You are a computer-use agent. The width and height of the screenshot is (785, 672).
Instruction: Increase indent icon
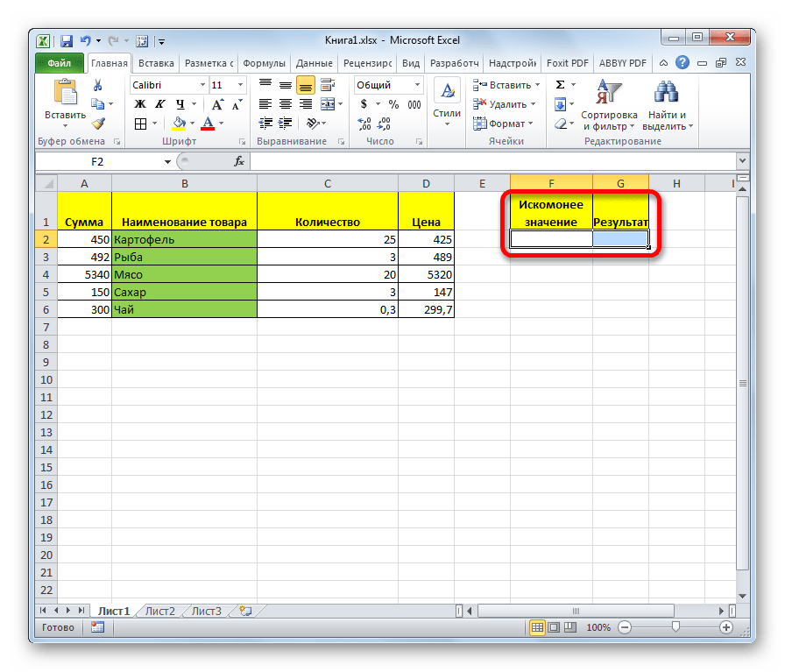[x=286, y=124]
